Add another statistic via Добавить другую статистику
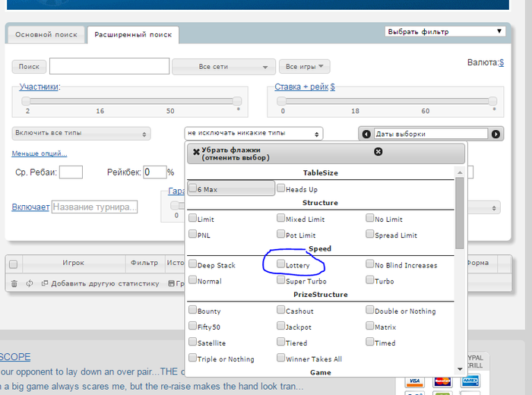This screenshot has height=395, width=532. click(x=100, y=283)
